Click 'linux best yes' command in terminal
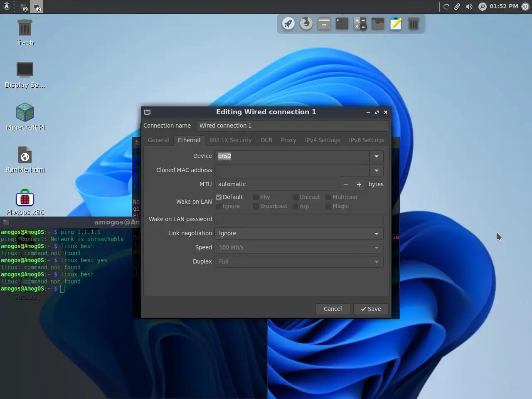 pyautogui.click(x=84, y=261)
